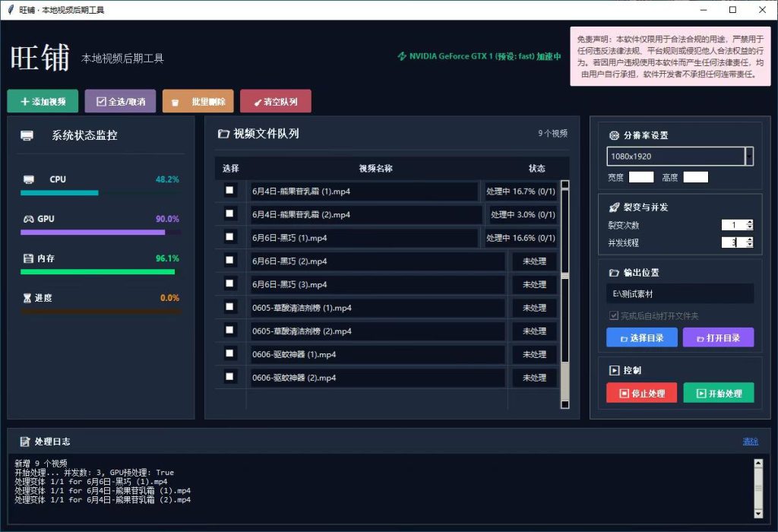Decrease 并发线程 with down arrow
This screenshot has height=532, width=778.
coord(750,245)
